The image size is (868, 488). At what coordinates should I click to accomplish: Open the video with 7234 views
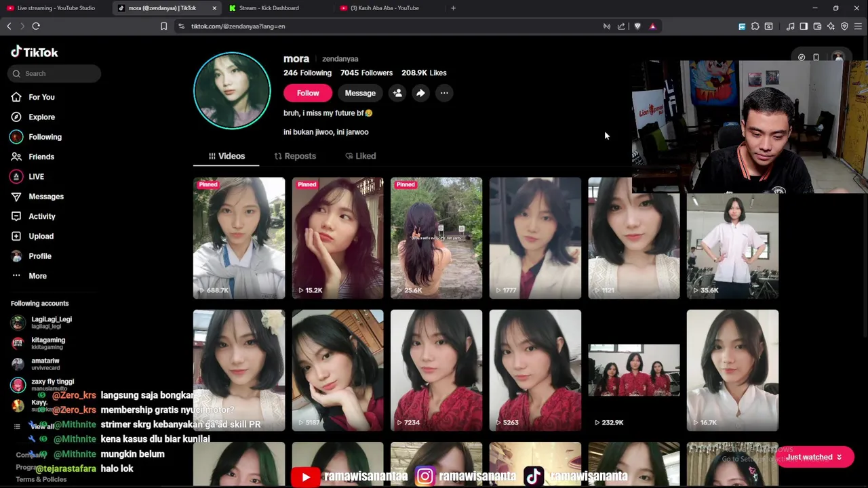coord(436,370)
